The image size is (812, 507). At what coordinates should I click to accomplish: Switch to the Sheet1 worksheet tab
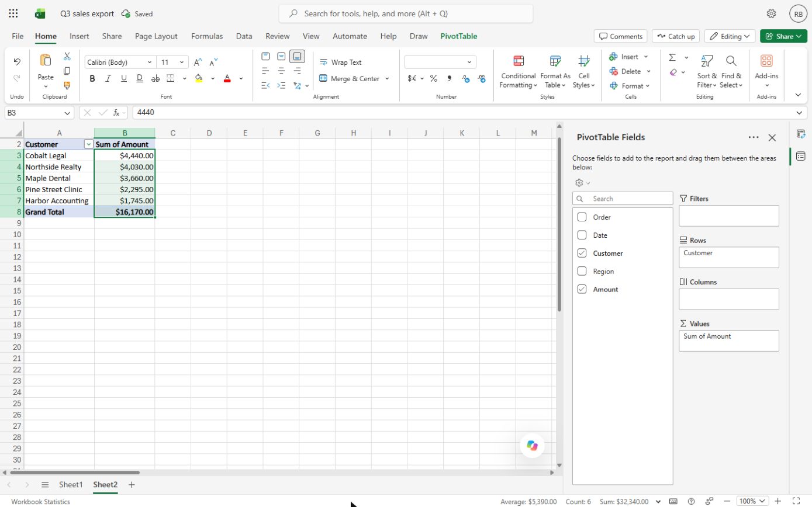[x=71, y=485]
